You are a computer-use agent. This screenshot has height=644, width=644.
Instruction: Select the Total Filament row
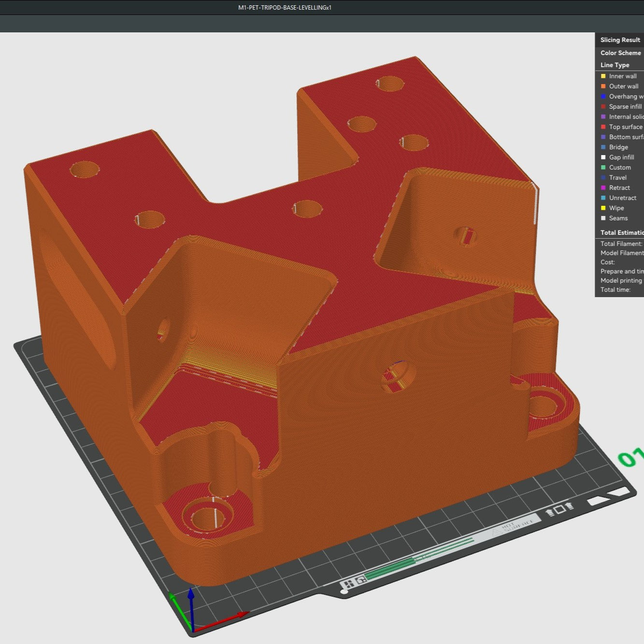pos(622,243)
